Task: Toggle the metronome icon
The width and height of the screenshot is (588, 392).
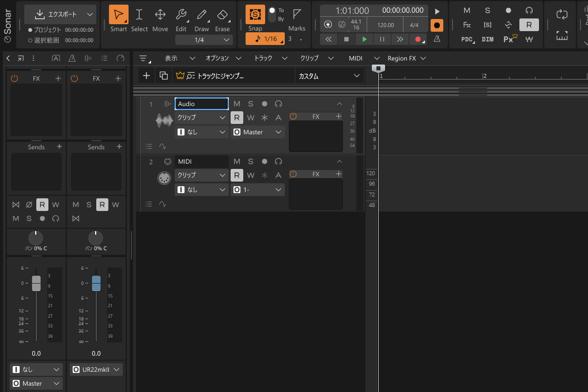Action: [x=437, y=39]
